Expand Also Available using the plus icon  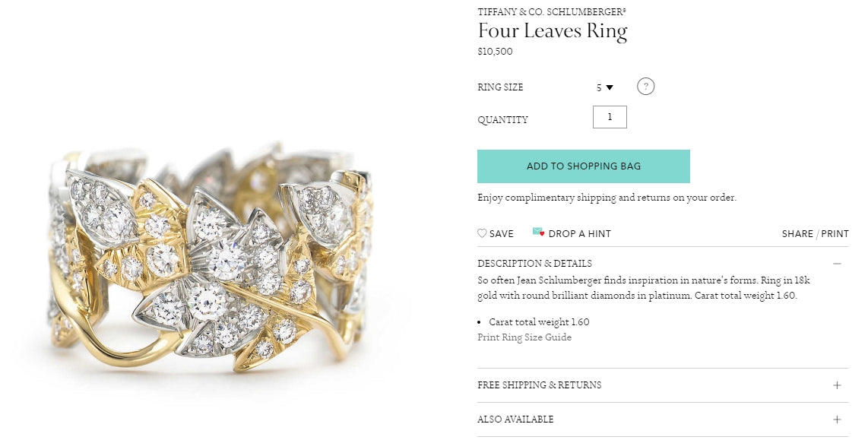tap(837, 419)
